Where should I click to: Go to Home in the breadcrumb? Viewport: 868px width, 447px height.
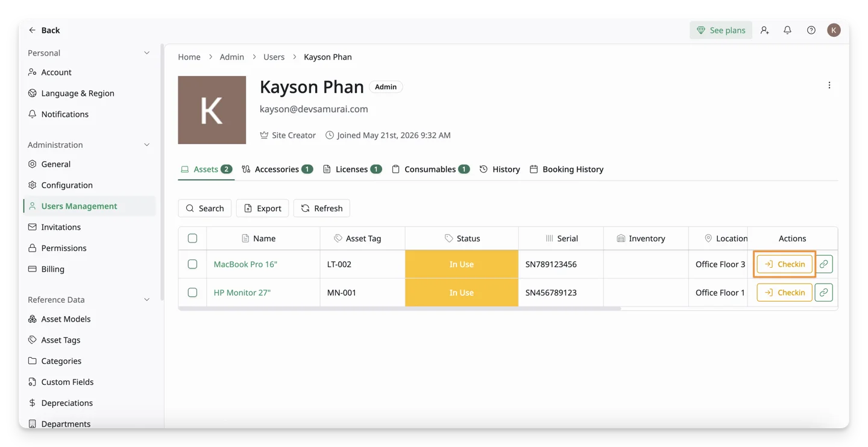coord(189,57)
